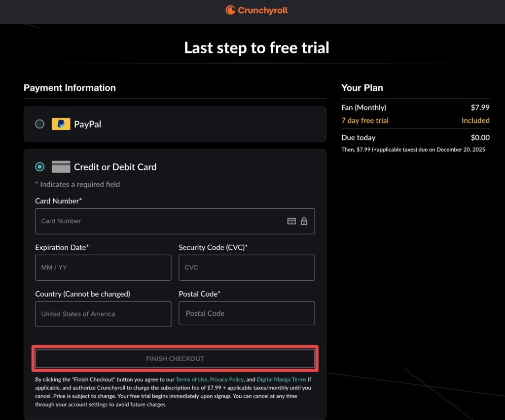The width and height of the screenshot is (505, 420).
Task: Click the Security Code CVC field
Action: (247, 267)
